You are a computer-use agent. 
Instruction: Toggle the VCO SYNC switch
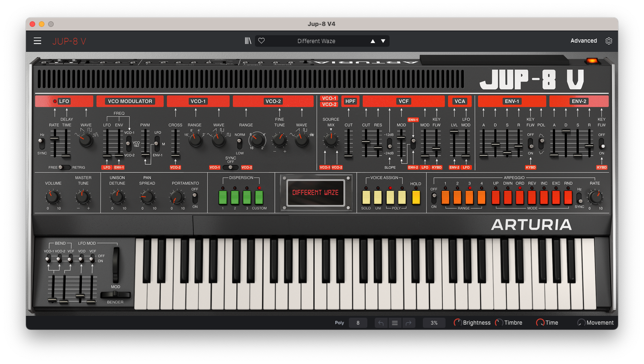click(230, 168)
